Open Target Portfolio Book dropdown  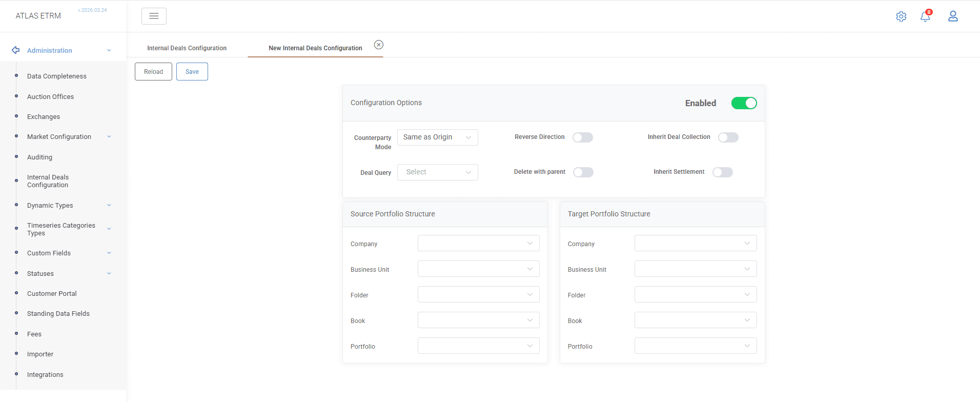point(696,320)
